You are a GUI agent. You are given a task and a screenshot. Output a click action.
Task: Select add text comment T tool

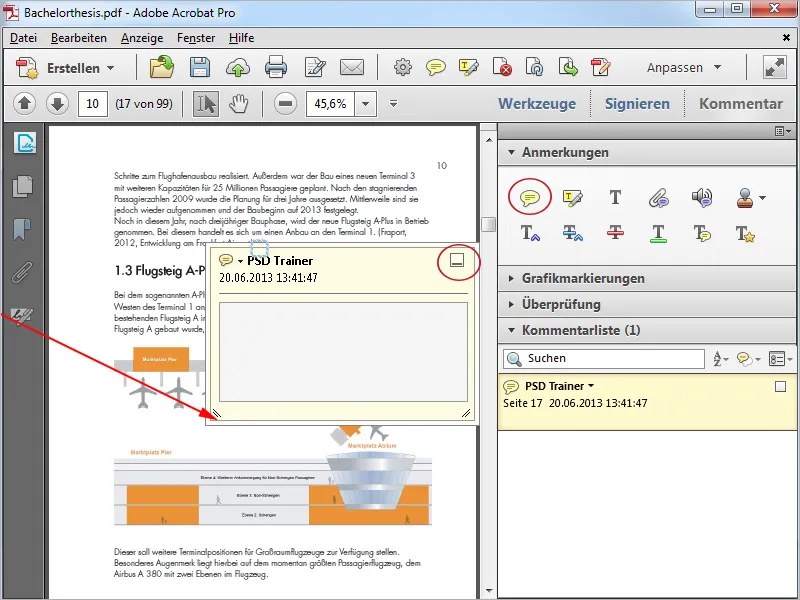[615, 197]
